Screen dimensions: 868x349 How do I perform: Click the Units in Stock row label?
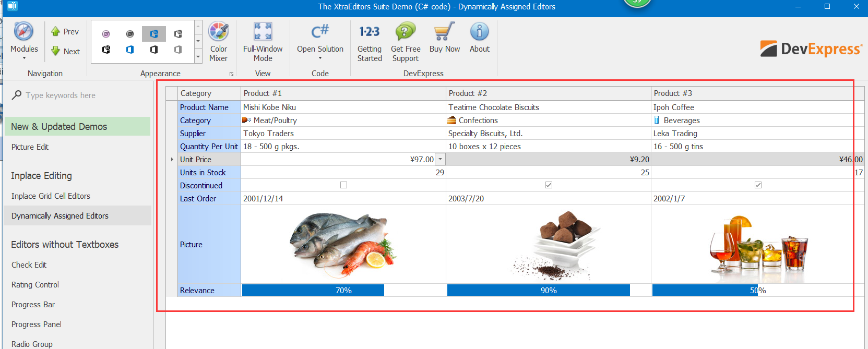(x=209, y=172)
